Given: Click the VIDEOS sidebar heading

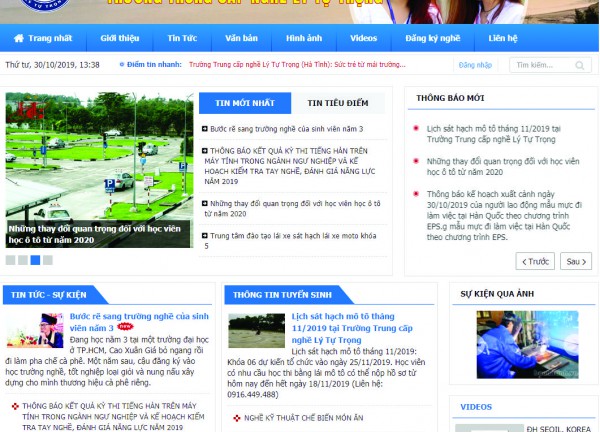Looking at the screenshot, I should pyautogui.click(x=476, y=407).
